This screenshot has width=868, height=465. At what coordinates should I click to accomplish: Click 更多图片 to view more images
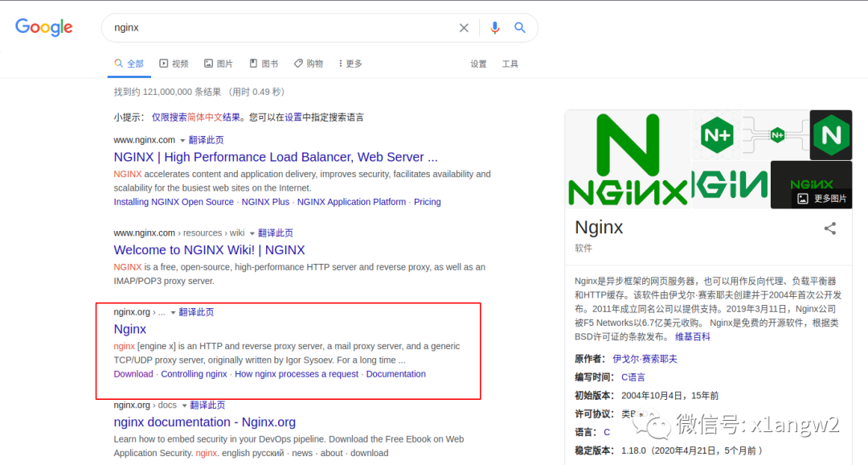822,199
